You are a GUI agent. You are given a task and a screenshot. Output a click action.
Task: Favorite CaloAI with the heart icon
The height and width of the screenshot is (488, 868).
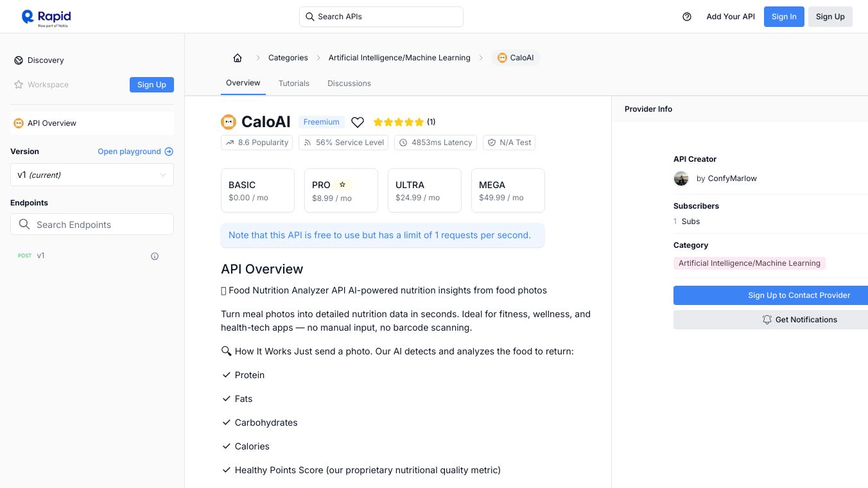tap(358, 122)
